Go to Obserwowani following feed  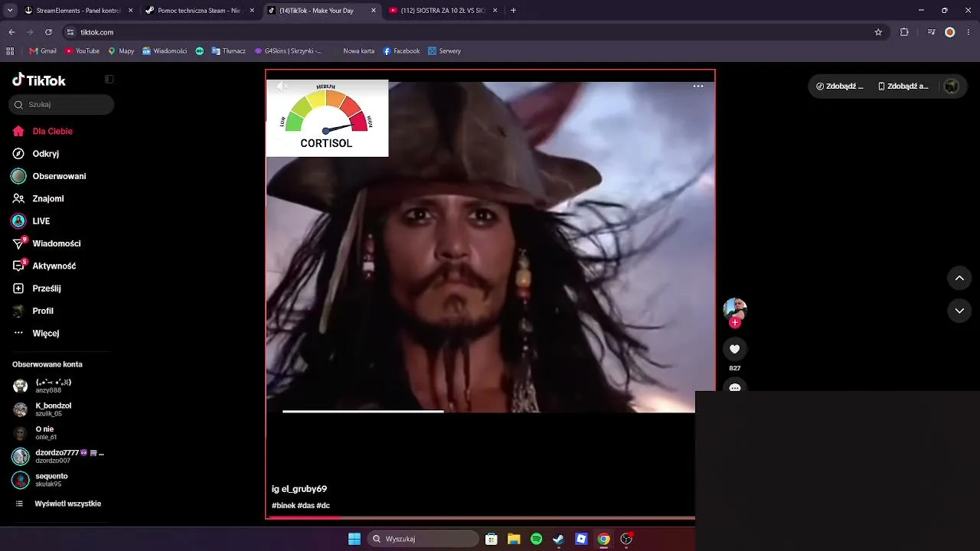49,176
